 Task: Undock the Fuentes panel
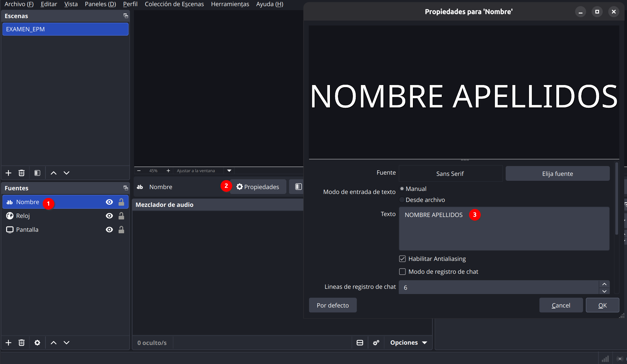point(126,188)
